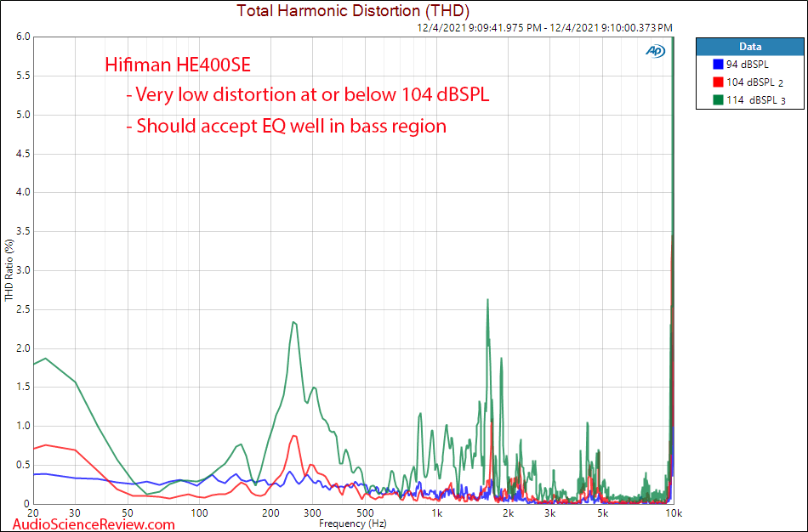Click the 100 Hz x-axis tick label
The width and height of the screenshot is (808, 532).
point(199,513)
